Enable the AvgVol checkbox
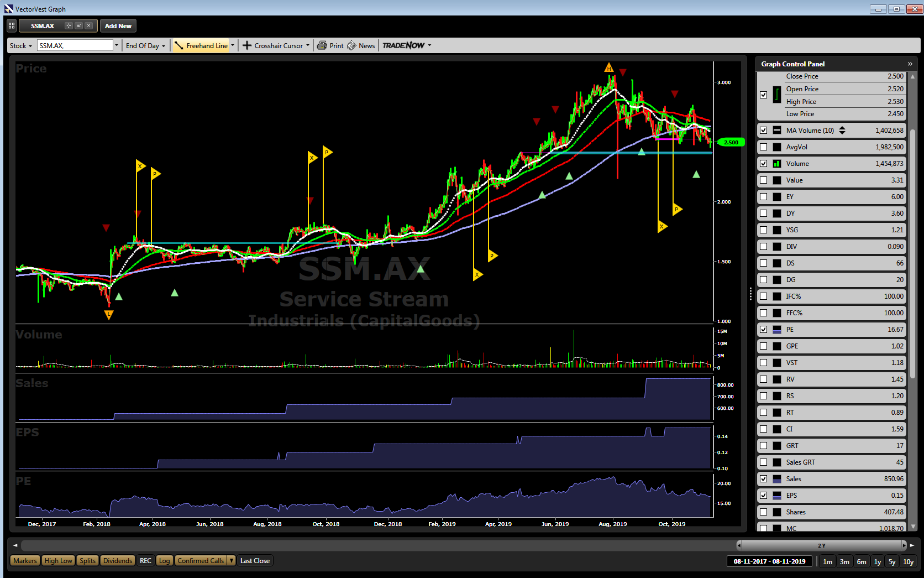 (x=764, y=147)
